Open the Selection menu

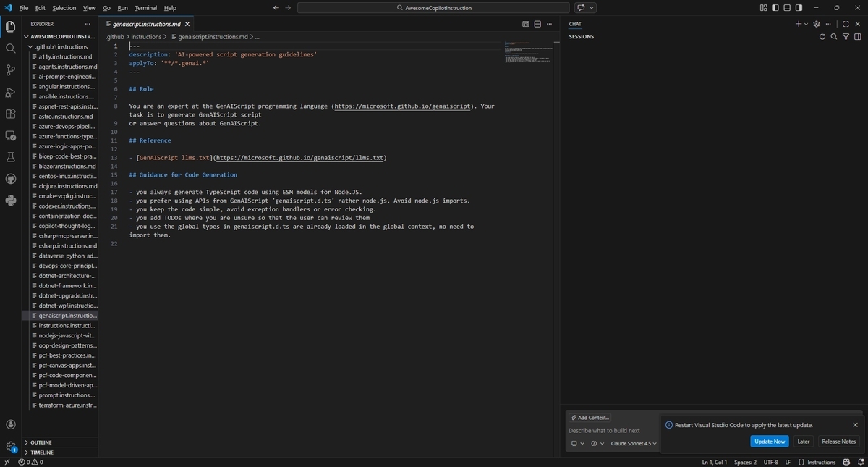pyautogui.click(x=64, y=7)
